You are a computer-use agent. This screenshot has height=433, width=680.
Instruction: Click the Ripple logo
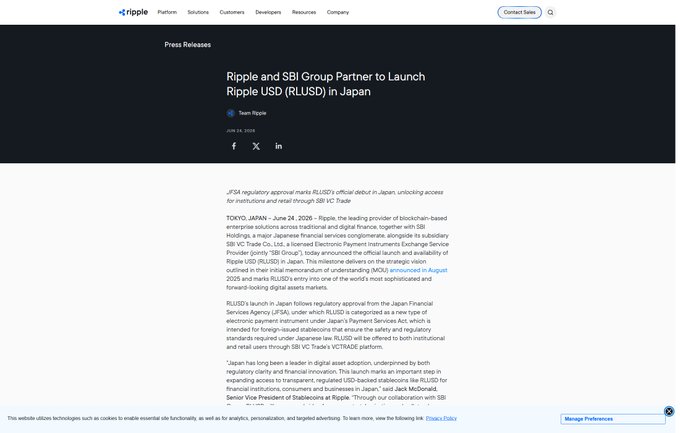133,12
